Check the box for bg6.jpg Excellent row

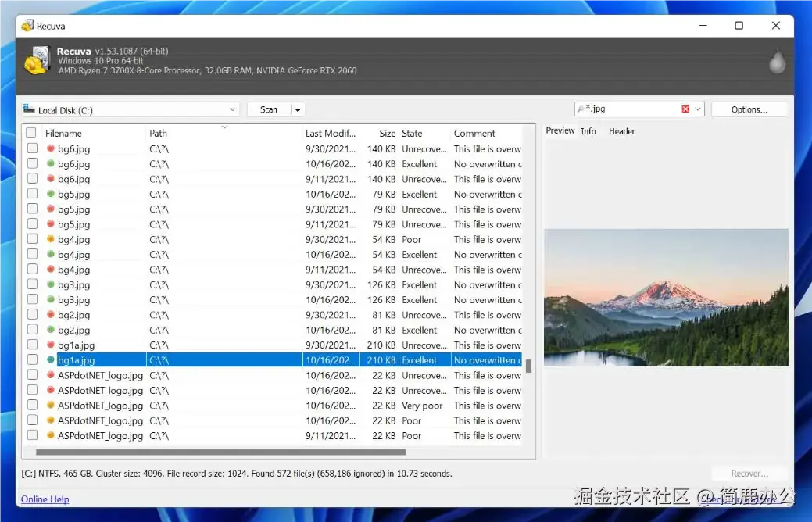32,163
